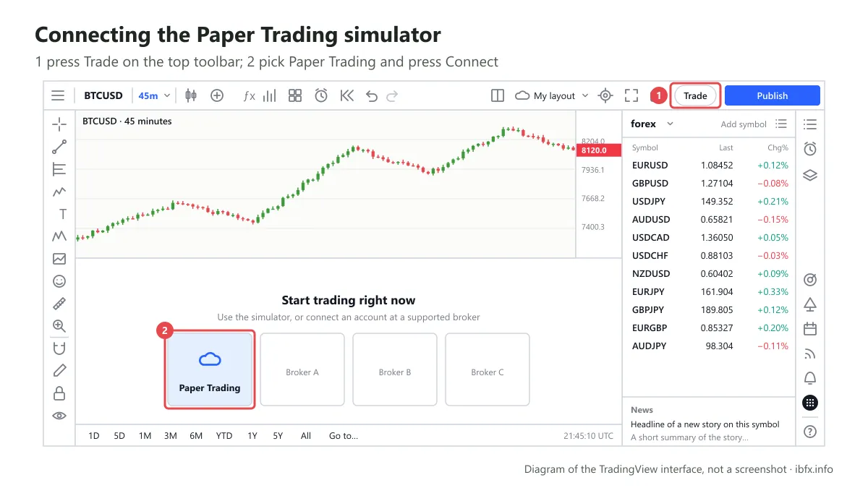The height and width of the screenshot is (488, 868).
Task: Open the four-square layout grid icon
Action: (295, 95)
